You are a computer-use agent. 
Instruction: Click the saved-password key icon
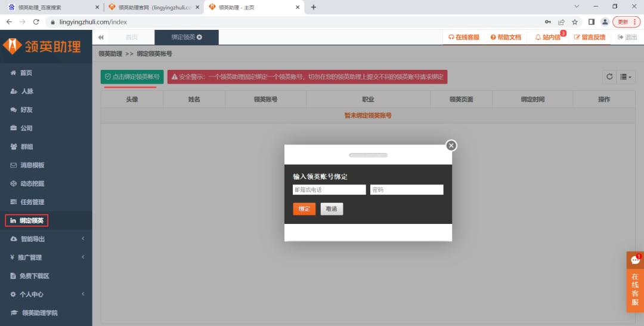(x=548, y=22)
